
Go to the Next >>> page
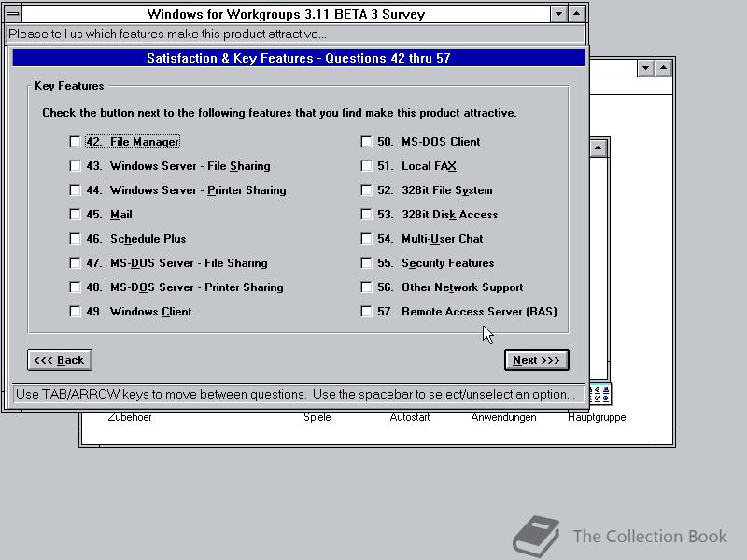[x=536, y=360]
